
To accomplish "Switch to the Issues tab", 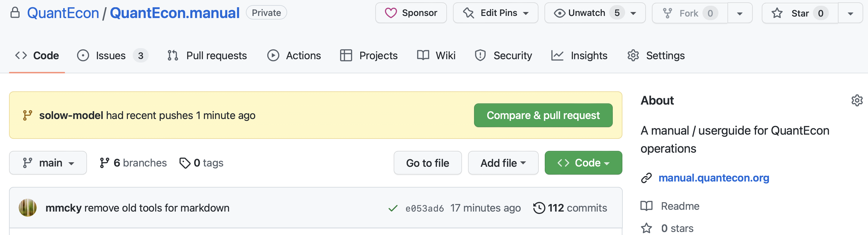I will tap(110, 56).
